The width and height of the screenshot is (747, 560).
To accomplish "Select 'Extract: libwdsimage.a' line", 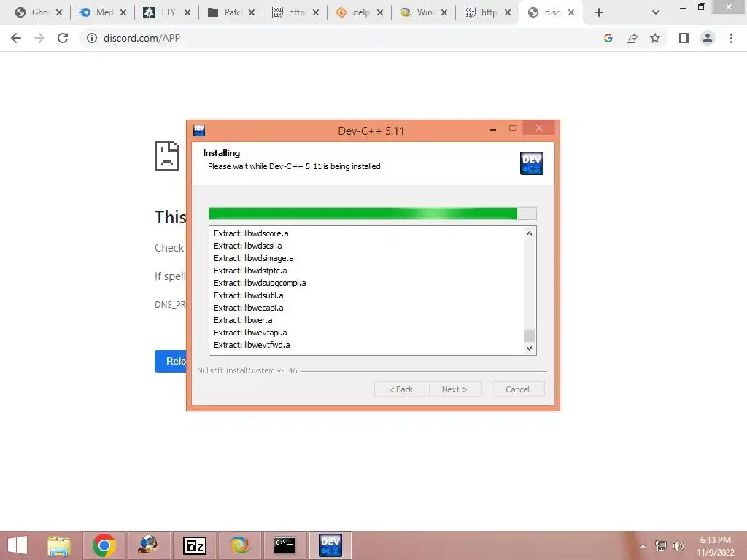I will 253,258.
